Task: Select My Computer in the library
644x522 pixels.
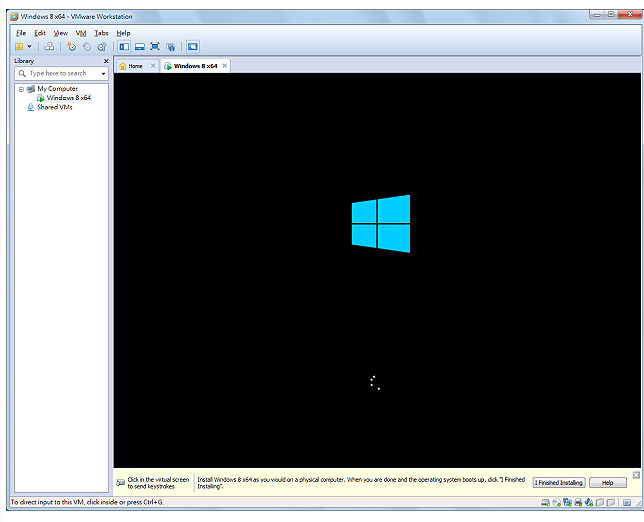Action: [58, 89]
